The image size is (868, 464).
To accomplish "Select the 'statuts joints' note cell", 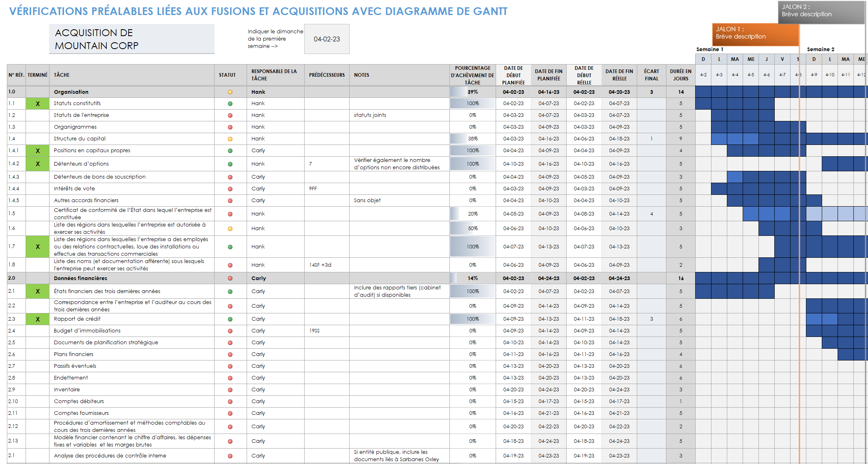I will (400, 115).
